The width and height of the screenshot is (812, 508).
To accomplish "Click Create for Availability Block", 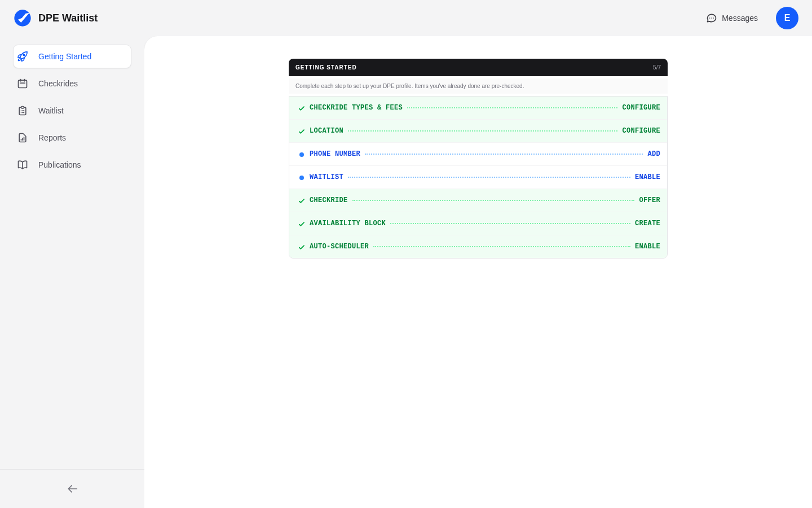I will click(x=647, y=223).
